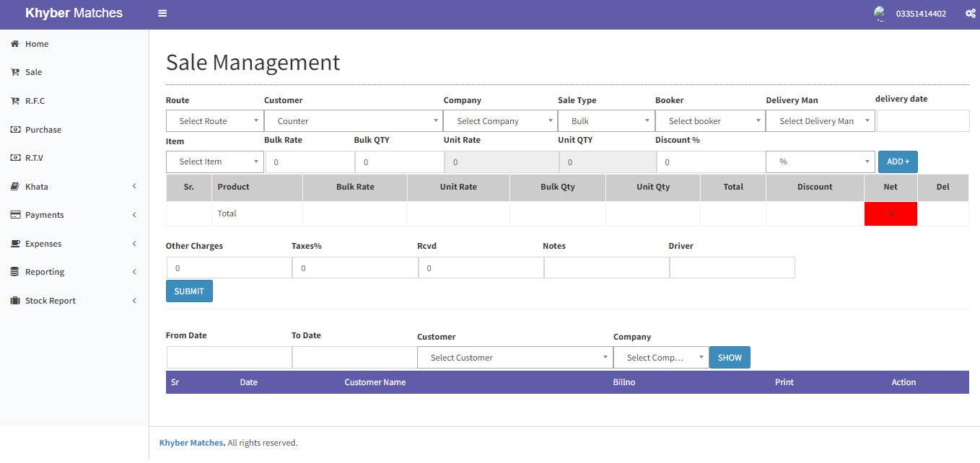The height and width of the screenshot is (463, 980).
Task: Open the Select Delivery Man dropdown
Action: (x=820, y=121)
